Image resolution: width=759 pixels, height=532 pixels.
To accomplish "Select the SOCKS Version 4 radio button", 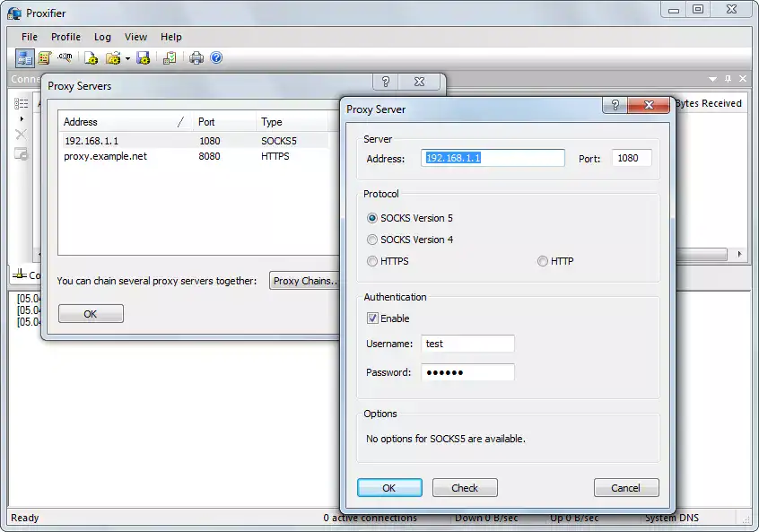I will coord(372,240).
